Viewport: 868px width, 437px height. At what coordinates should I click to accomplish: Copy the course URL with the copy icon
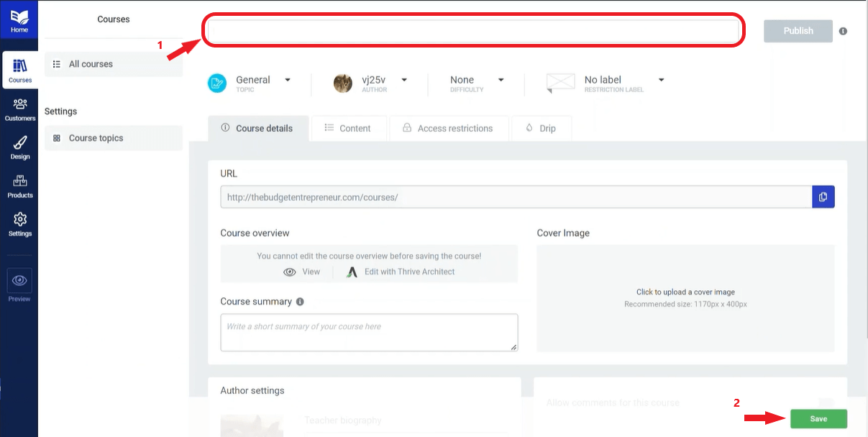pyautogui.click(x=823, y=197)
